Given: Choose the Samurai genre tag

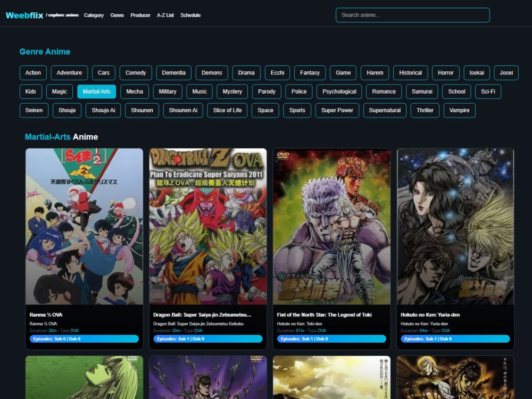Looking at the screenshot, I should point(422,92).
